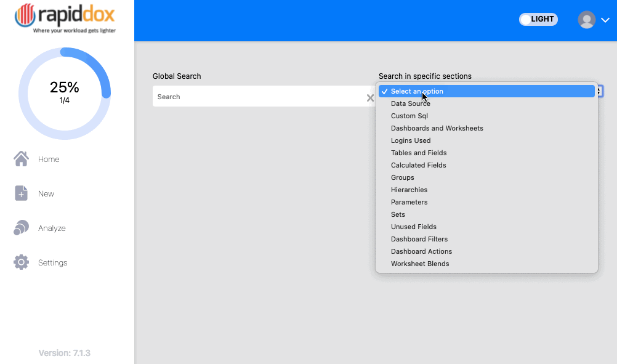Viewport: 617px width, 364px height.
Task: Expand the user account chevron
Action: click(x=605, y=20)
